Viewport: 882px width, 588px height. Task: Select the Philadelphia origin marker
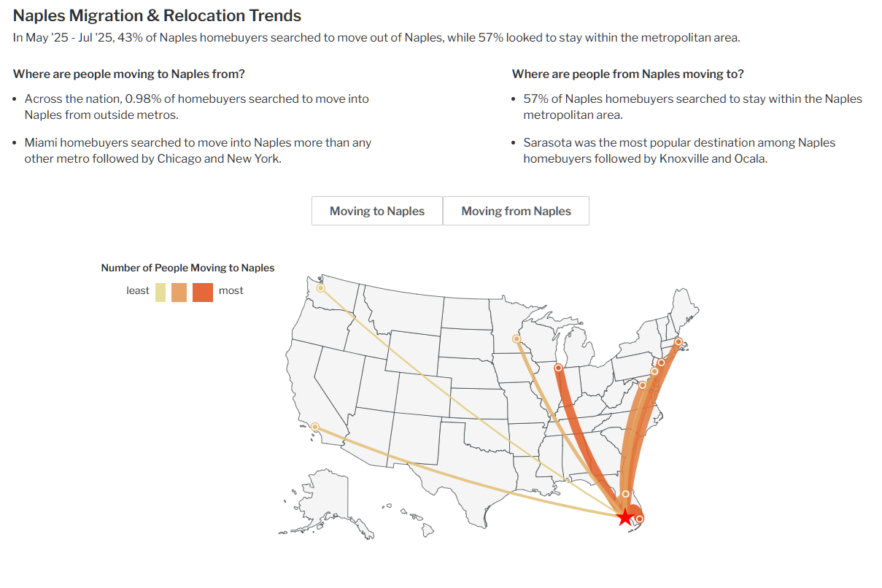tap(654, 371)
